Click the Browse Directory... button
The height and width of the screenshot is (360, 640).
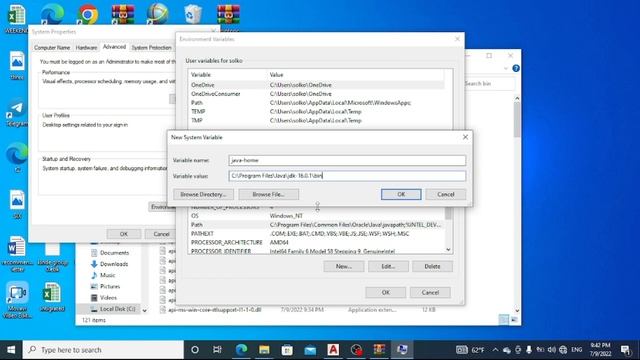tap(203, 194)
